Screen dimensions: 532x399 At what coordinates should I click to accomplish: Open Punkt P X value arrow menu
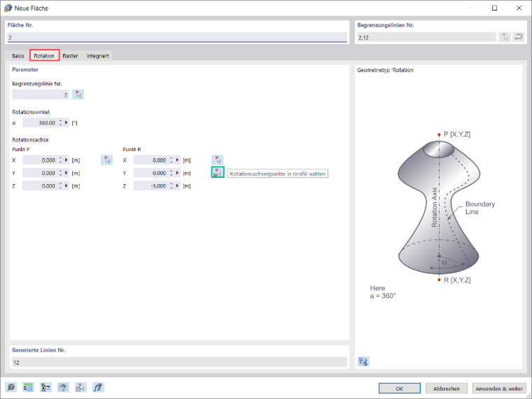[x=66, y=160]
